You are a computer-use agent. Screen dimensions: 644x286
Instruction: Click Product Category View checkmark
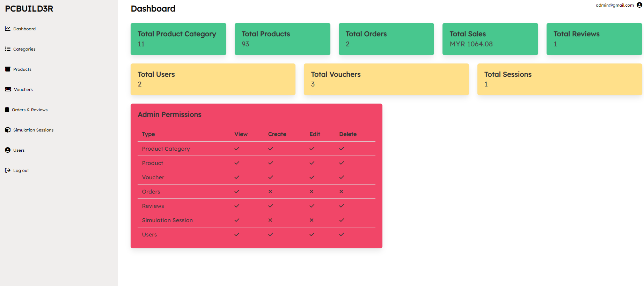[x=237, y=149]
